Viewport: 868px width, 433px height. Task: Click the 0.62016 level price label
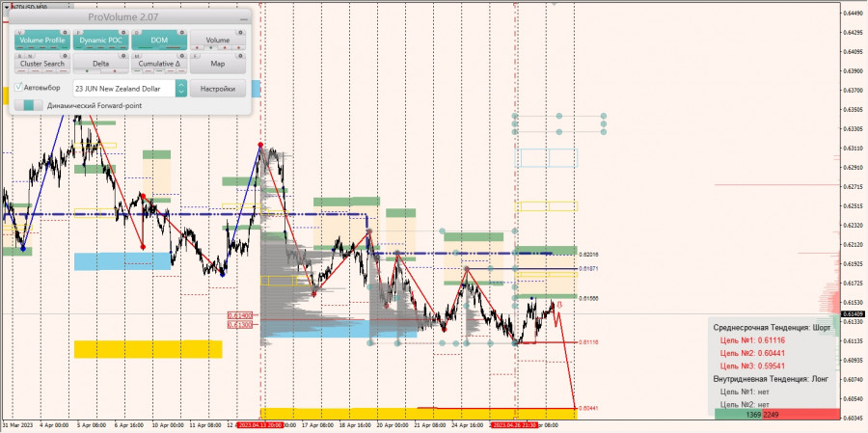[x=588, y=255]
